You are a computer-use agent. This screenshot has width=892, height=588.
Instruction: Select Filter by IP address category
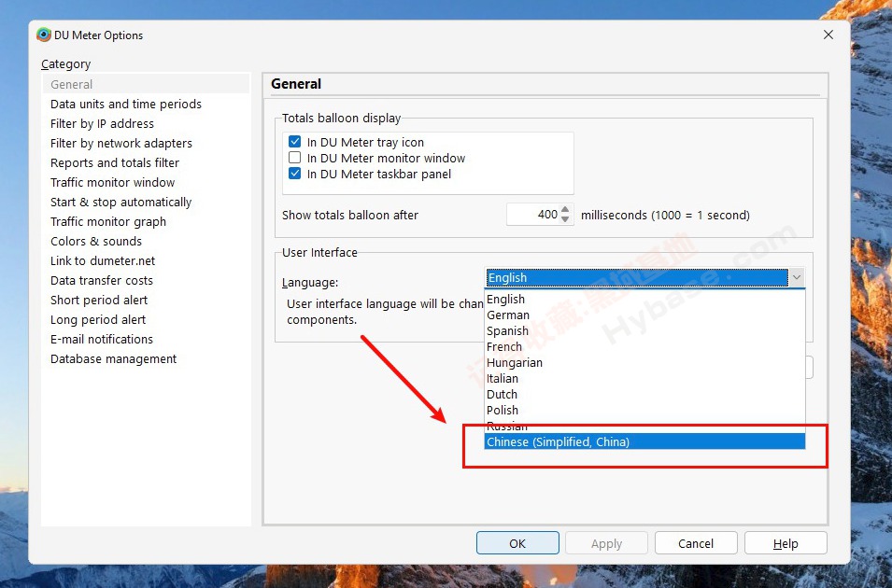point(102,124)
